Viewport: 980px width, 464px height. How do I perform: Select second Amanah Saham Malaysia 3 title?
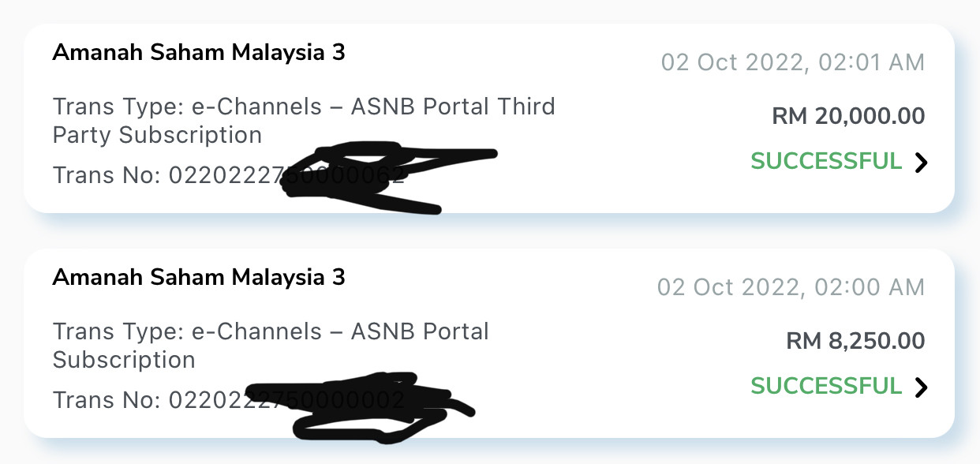click(x=199, y=278)
